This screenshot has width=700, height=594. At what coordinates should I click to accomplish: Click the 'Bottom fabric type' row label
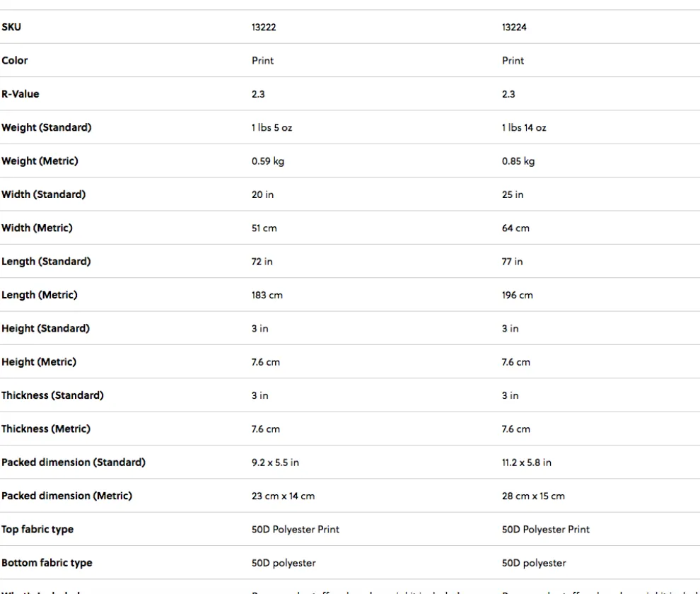[47, 563]
